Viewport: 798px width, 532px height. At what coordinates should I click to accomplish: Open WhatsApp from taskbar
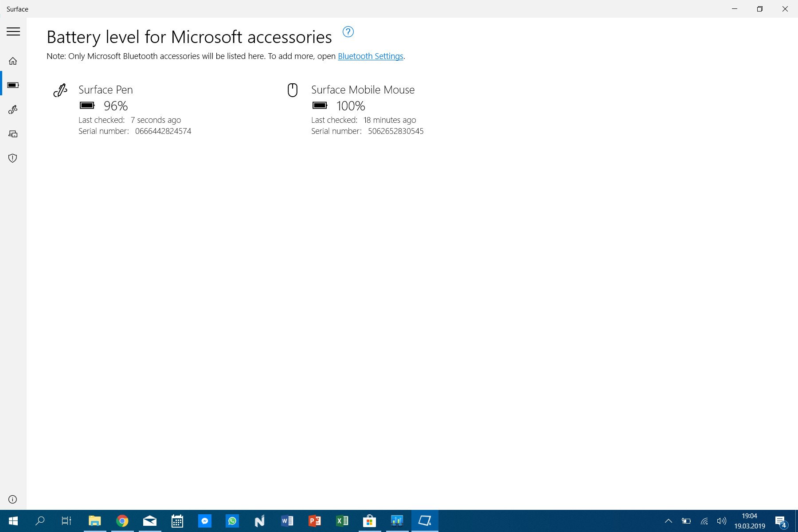click(x=232, y=521)
